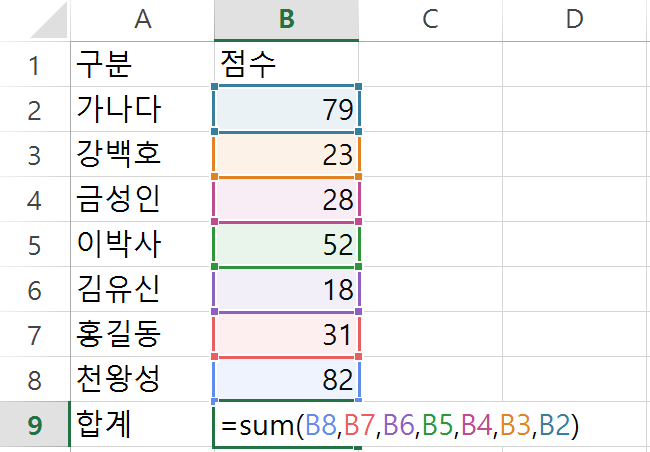The width and height of the screenshot is (650, 452).
Task: Click the 합계 label cell
Action: pos(142,425)
